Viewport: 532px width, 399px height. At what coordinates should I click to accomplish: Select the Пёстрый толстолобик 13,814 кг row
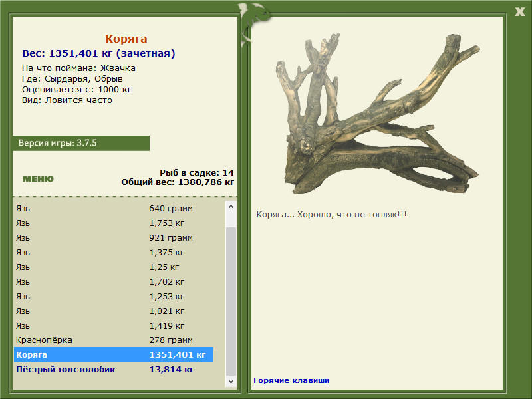pos(114,369)
